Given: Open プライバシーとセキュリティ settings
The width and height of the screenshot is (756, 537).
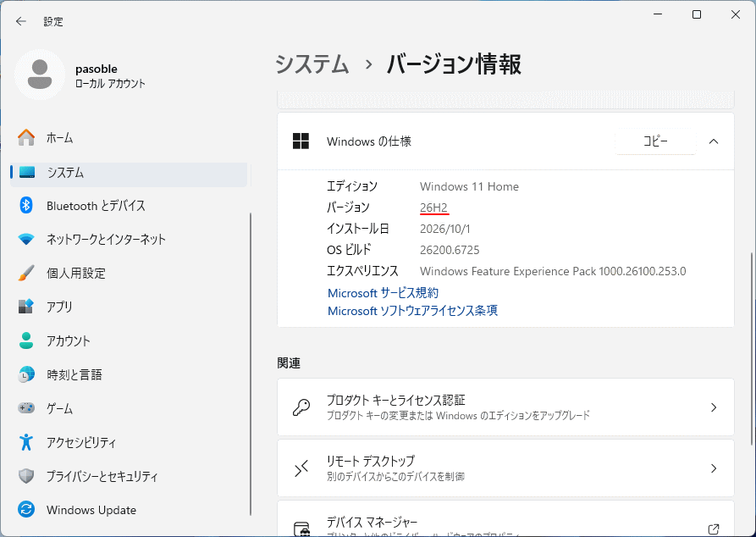Looking at the screenshot, I should (129, 476).
